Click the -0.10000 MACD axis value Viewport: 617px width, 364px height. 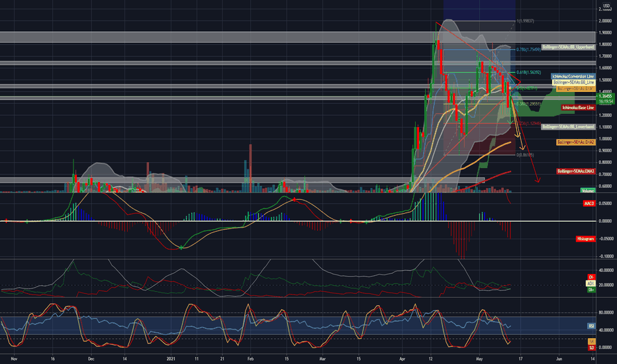click(x=605, y=257)
